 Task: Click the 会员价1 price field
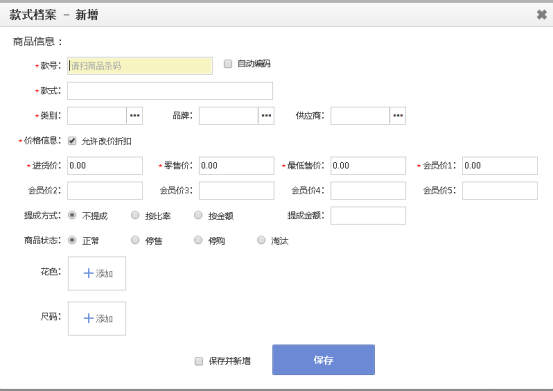[500, 166]
